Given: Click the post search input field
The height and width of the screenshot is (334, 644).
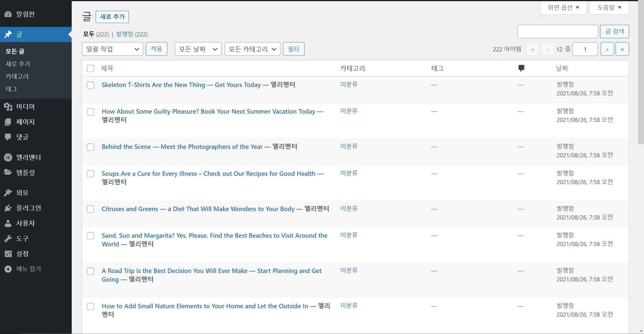Looking at the screenshot, I should pos(557,31).
